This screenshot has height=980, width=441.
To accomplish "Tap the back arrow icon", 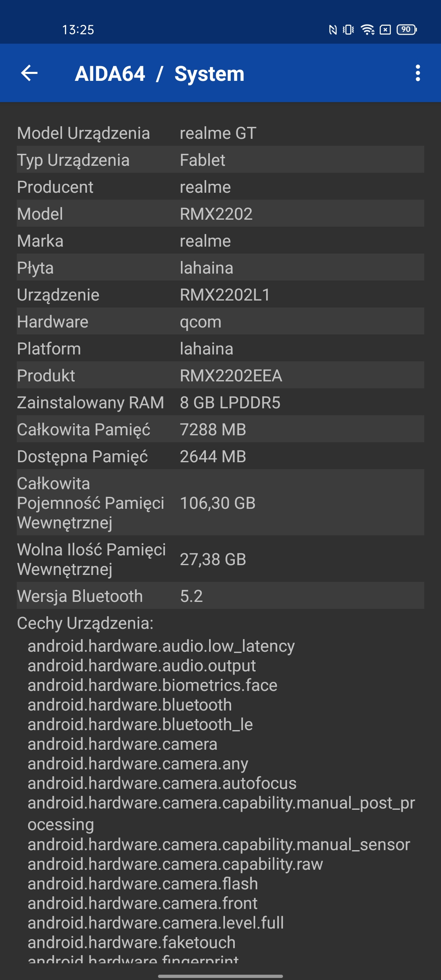I will pos(29,73).
